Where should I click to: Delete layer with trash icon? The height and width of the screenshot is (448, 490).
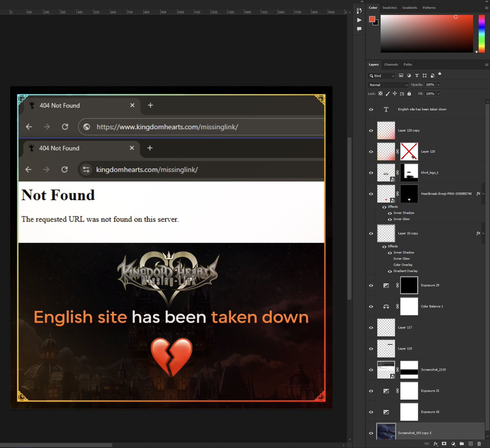[479, 444]
